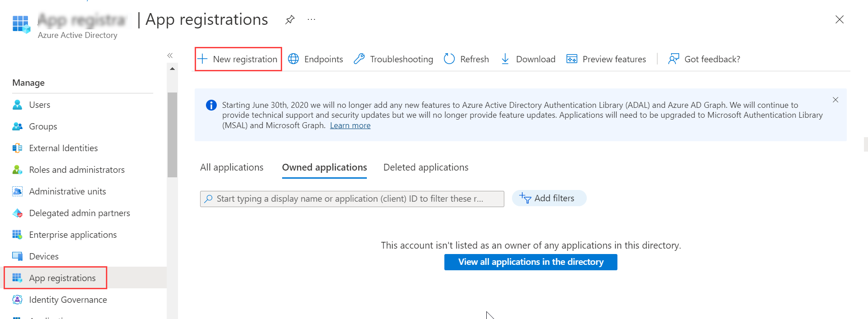Image resolution: width=868 pixels, height=319 pixels.
Task: Click the Roles and administrators icon
Action: pyautogui.click(x=18, y=170)
